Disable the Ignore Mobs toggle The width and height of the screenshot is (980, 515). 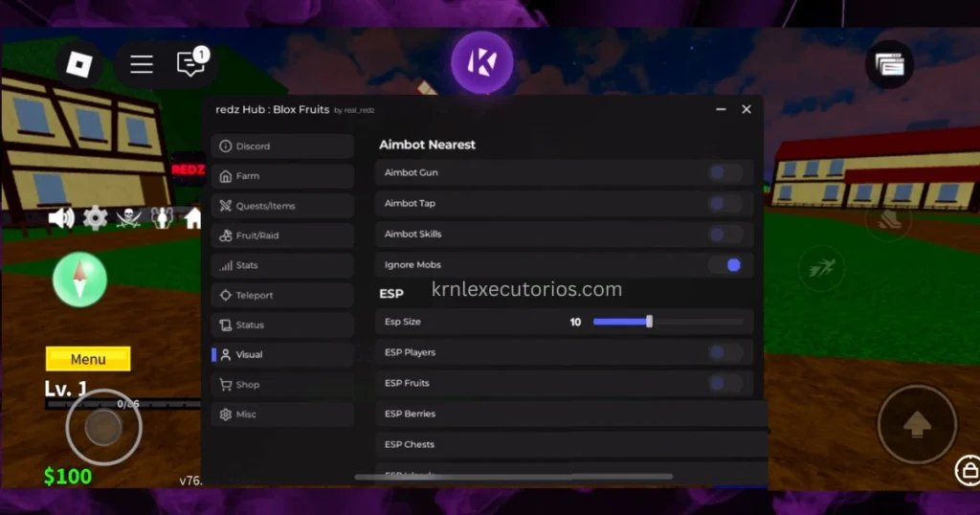click(x=725, y=265)
